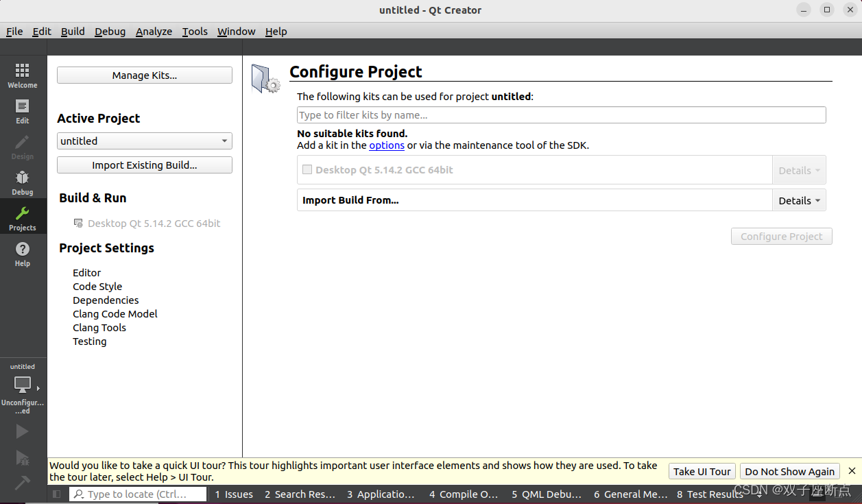The width and height of the screenshot is (862, 504).
Task: Open the Application Output pane
Action: (381, 494)
